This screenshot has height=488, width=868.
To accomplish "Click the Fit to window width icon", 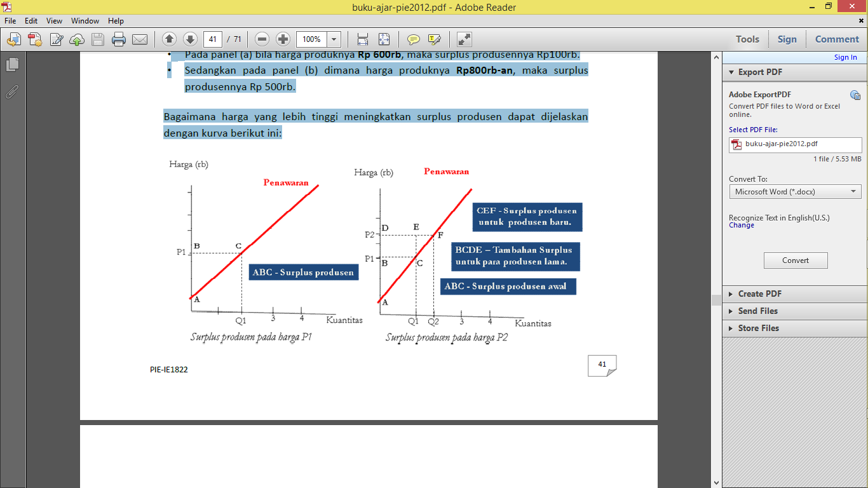I will (x=363, y=39).
